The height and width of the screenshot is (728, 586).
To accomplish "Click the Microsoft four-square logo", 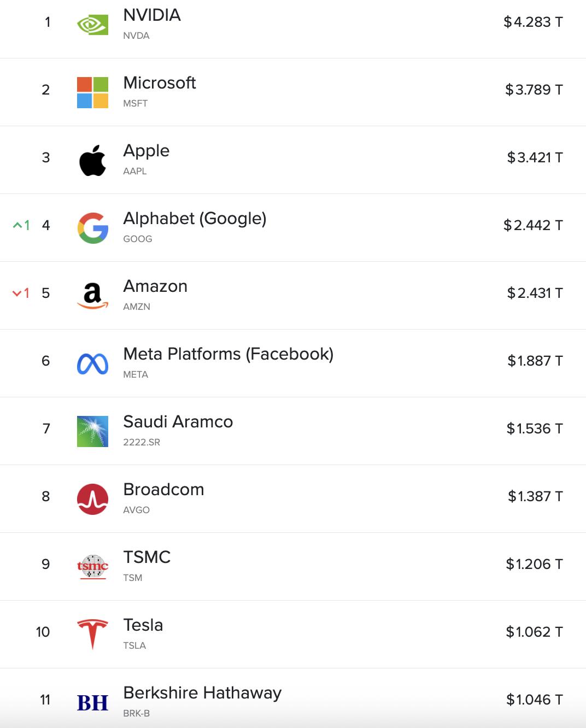I will (92, 92).
